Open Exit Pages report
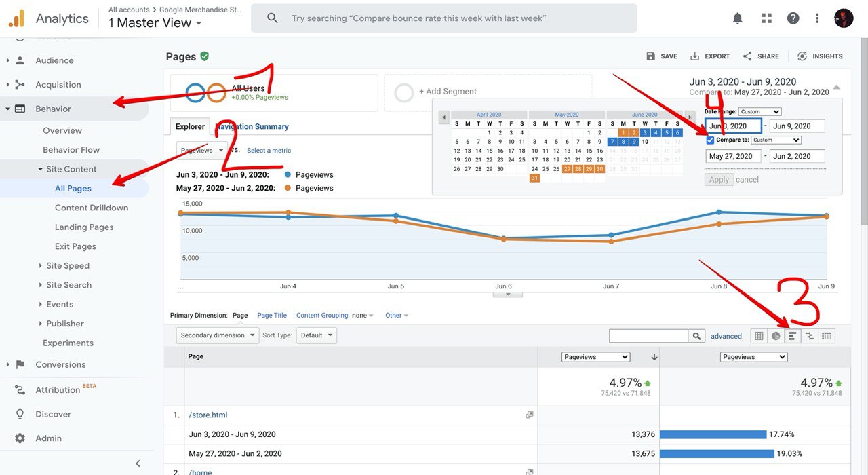 coord(75,246)
